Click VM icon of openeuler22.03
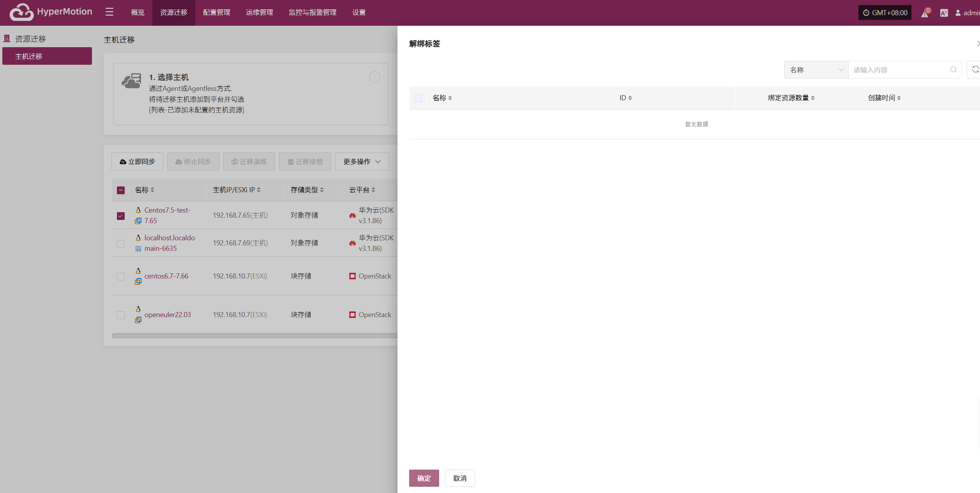Screen dimensions: 980x493 coord(138,320)
